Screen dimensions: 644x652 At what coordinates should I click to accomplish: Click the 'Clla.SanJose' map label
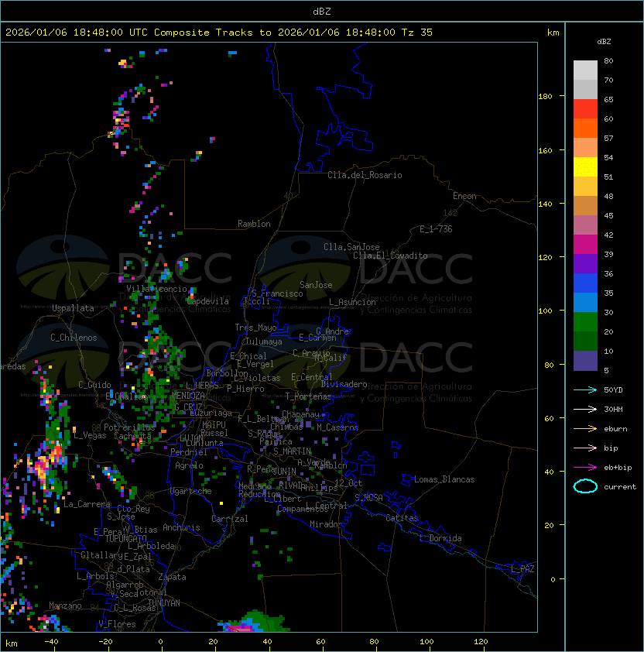point(351,247)
